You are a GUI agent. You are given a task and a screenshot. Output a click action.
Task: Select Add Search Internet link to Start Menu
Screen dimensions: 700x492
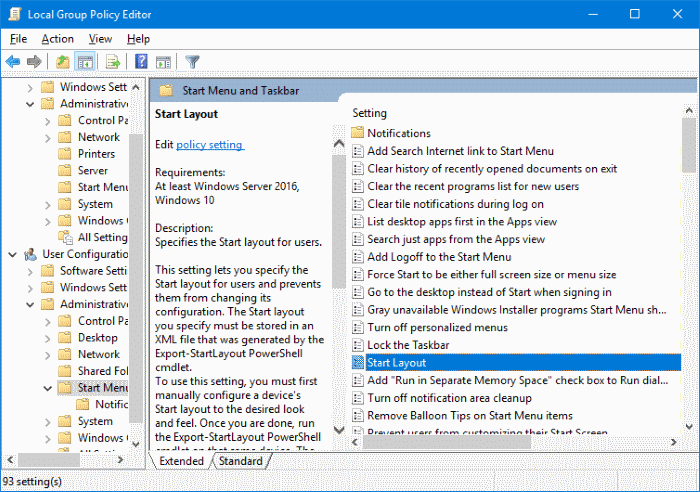point(460,151)
